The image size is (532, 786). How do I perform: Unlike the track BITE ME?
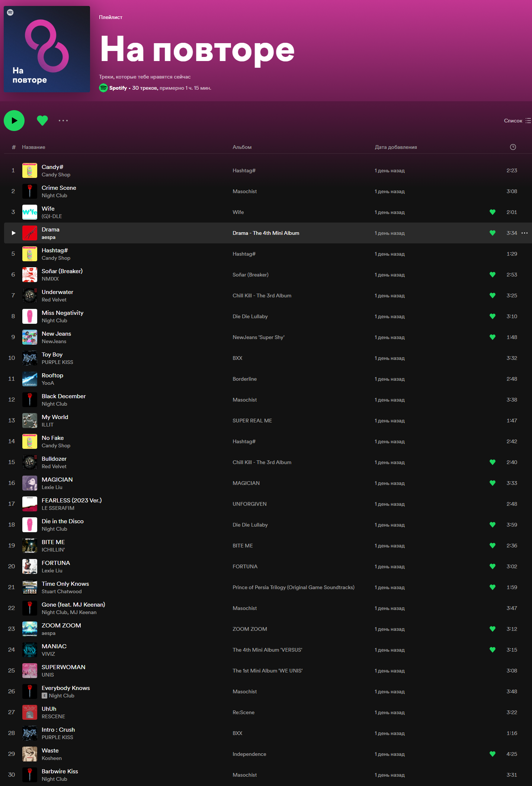(x=493, y=546)
